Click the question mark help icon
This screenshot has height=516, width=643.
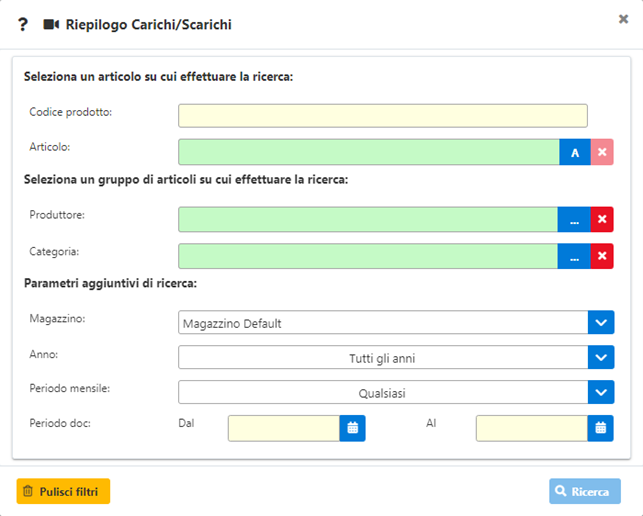pyautogui.click(x=23, y=24)
